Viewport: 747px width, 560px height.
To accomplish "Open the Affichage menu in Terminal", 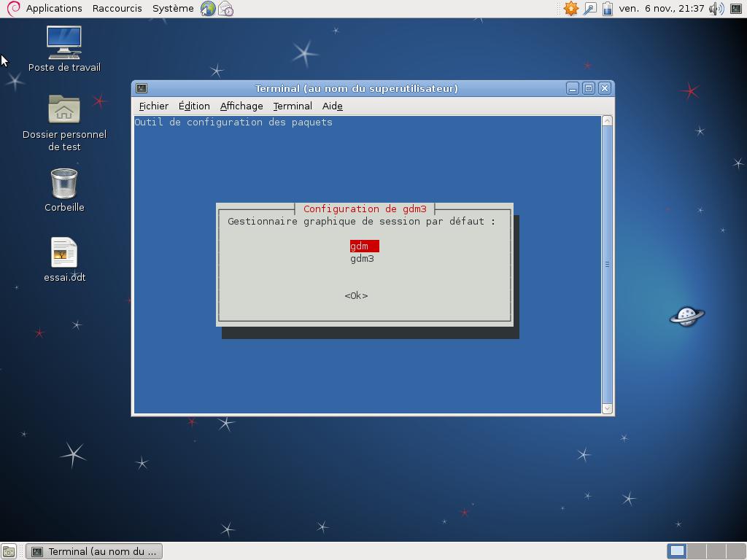I will click(x=241, y=106).
